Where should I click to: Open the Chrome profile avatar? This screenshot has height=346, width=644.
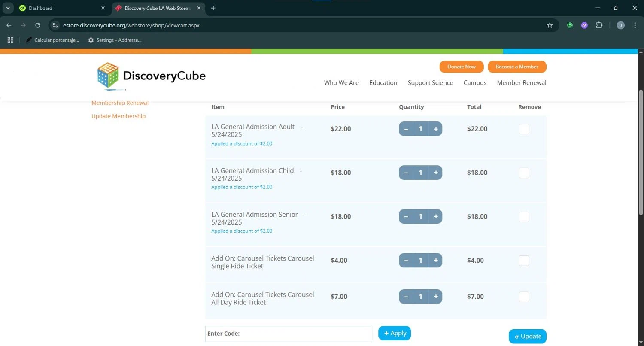620,25
